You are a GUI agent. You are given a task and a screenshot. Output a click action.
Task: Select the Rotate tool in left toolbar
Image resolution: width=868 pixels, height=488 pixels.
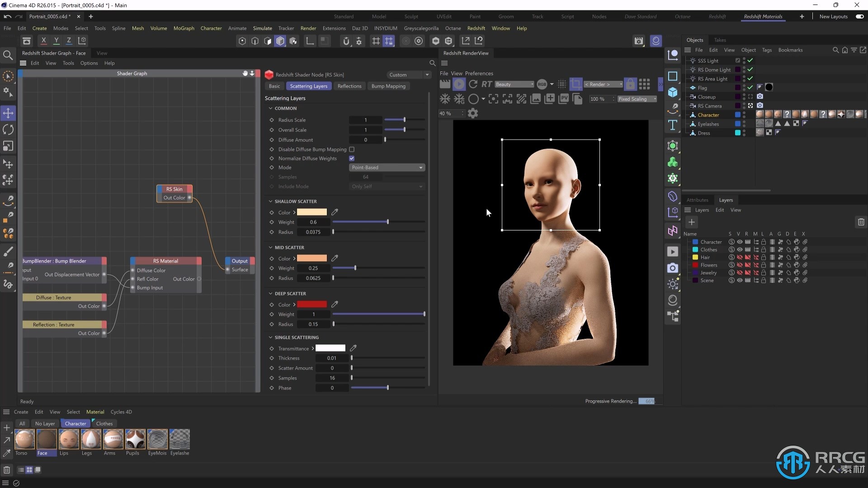(8, 130)
